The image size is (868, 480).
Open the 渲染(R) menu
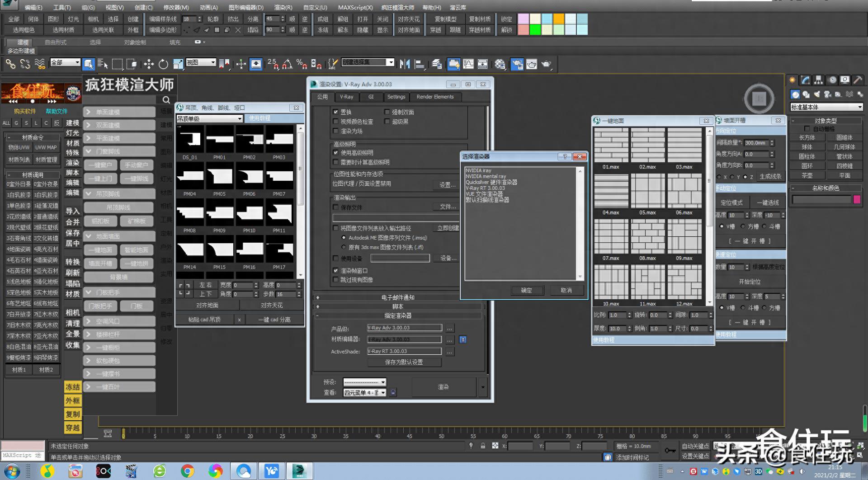[x=283, y=7]
